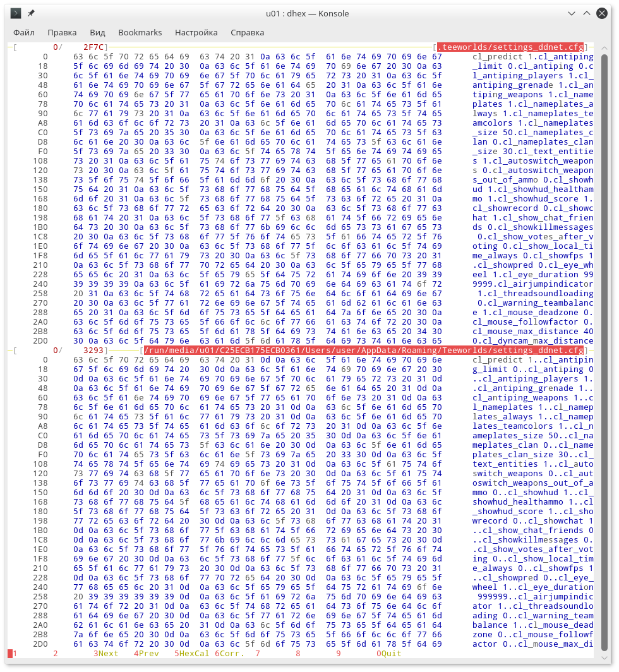Click the scrollbar down arrow

point(604,658)
